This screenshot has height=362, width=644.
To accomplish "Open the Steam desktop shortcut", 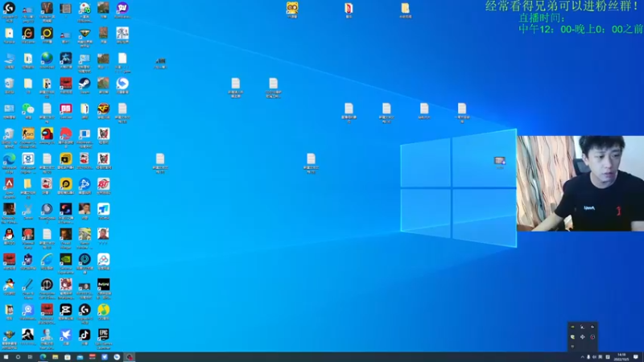I will (x=85, y=84).
